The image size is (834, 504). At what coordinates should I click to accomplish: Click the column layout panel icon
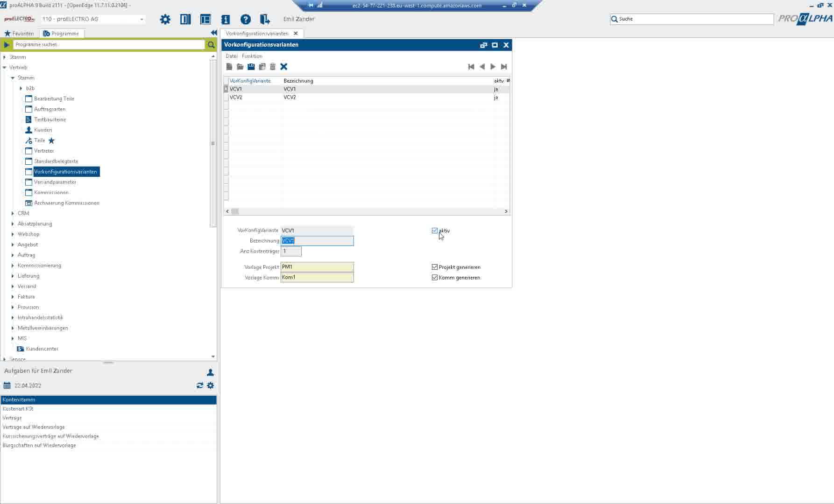185,19
